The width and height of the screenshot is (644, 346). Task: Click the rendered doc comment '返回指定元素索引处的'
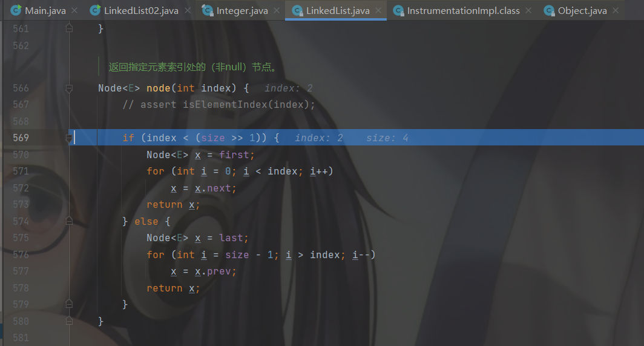pos(157,67)
